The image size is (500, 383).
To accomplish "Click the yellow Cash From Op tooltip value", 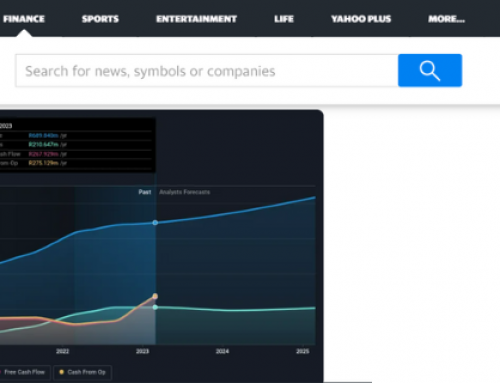I will [43, 163].
